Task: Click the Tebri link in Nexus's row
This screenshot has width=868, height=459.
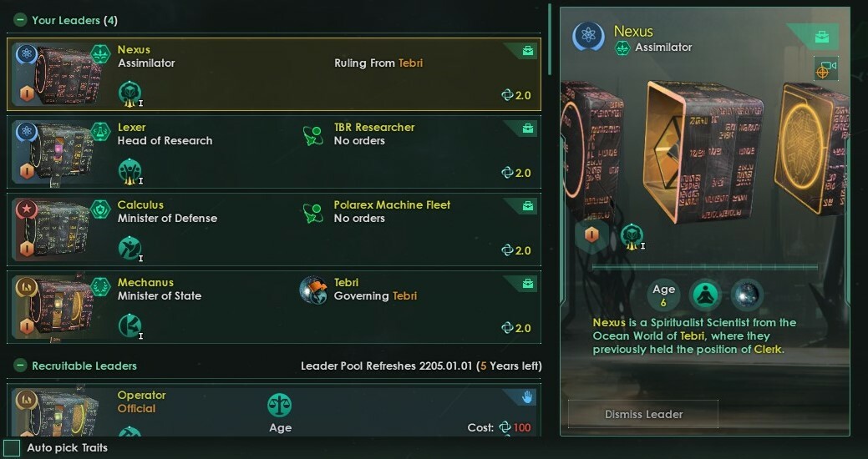Action: tap(410, 63)
